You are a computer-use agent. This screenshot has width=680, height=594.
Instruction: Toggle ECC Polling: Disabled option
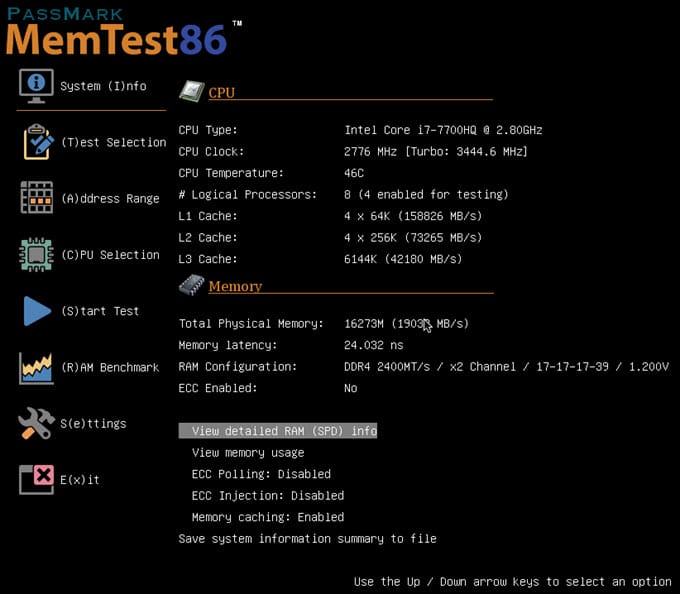pos(261,474)
